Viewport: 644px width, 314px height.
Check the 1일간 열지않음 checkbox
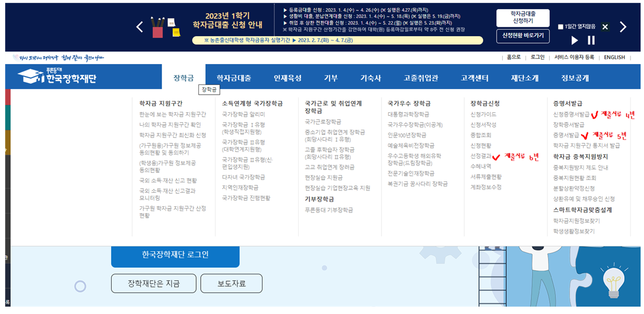(x=561, y=27)
